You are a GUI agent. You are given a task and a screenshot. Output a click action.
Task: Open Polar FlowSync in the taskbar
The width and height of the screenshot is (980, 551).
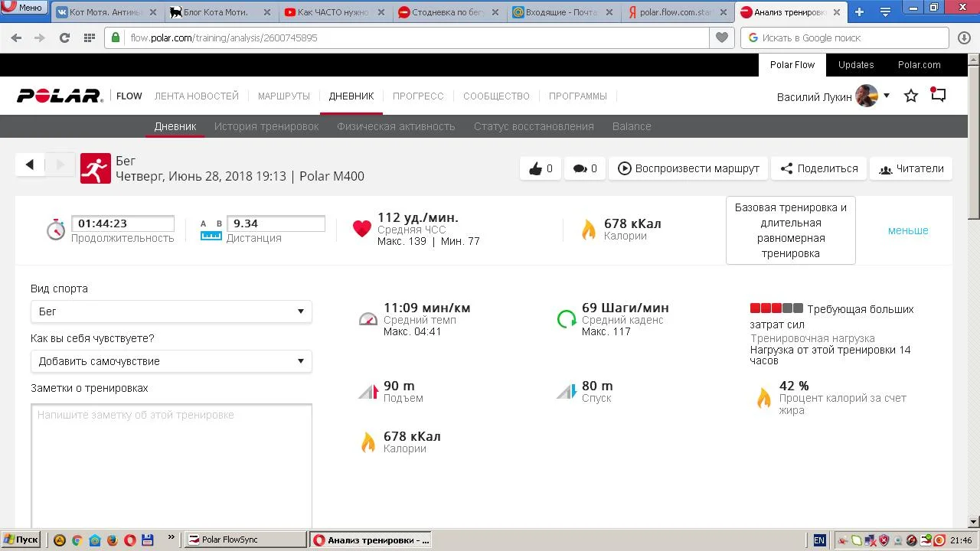point(245,540)
